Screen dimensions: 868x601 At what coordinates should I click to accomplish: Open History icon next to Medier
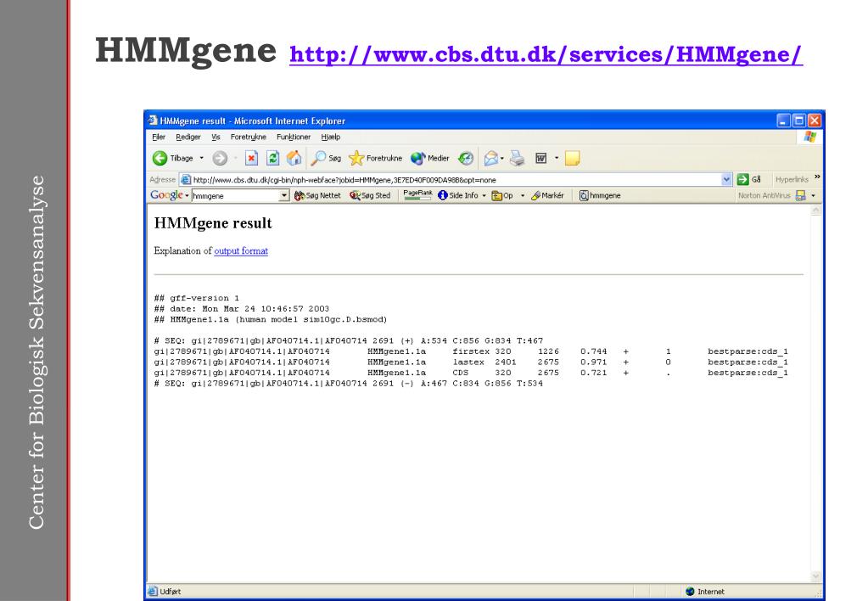point(466,159)
